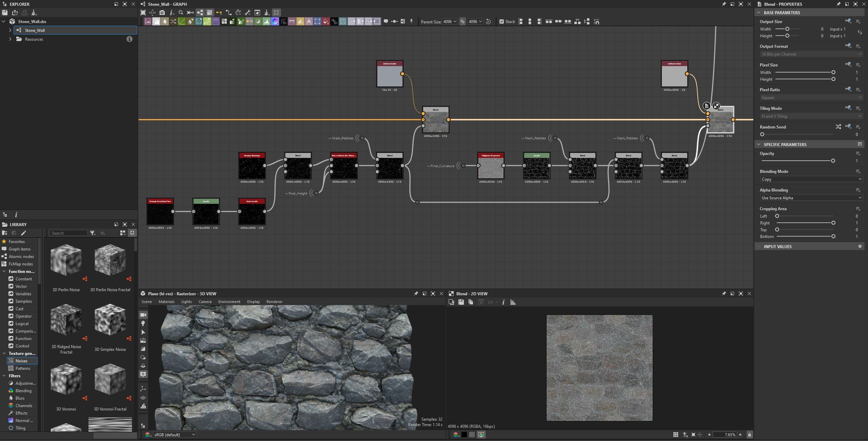Add a Normal node from toolbar

point(275,22)
